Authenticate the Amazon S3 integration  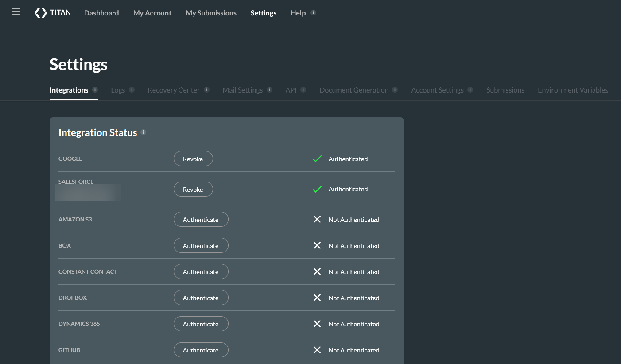[201, 219]
